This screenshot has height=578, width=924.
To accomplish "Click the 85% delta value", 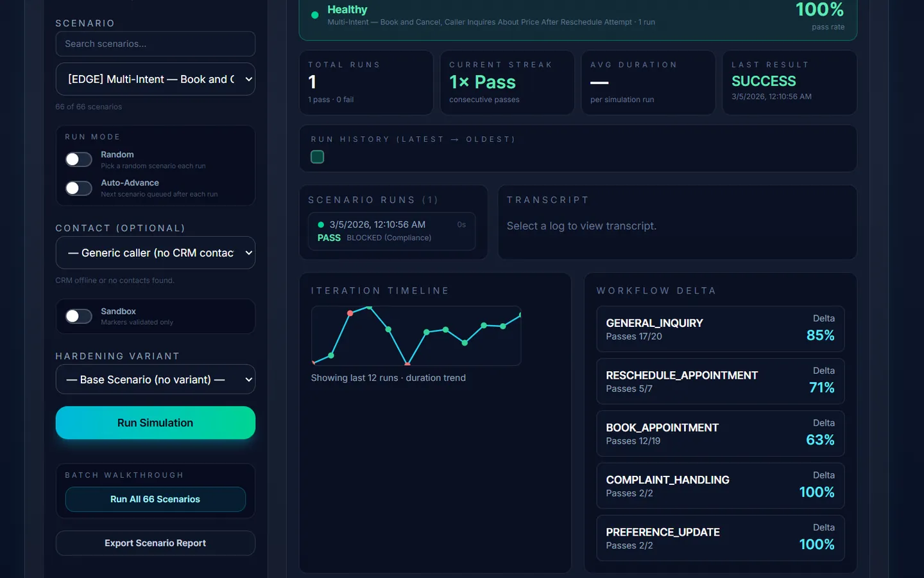I will (820, 335).
